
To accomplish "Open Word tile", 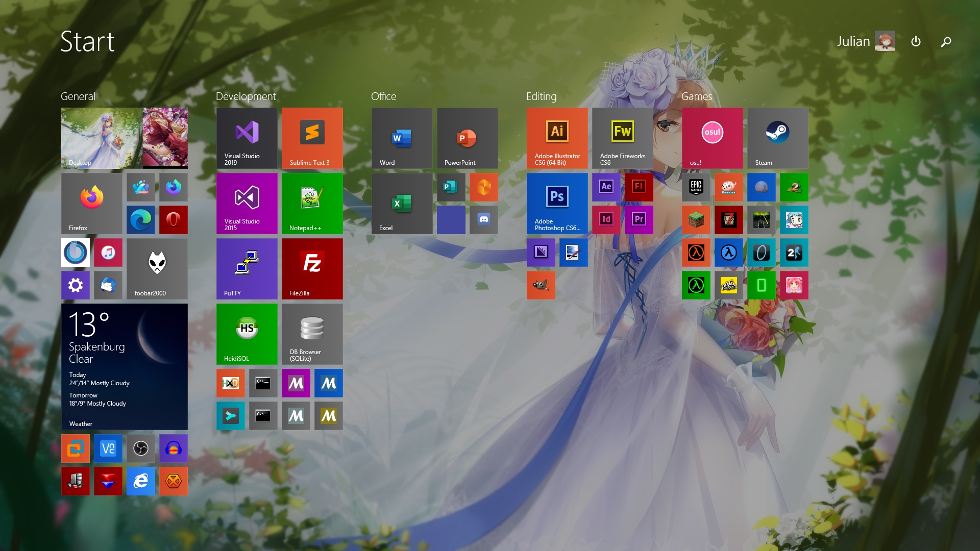I will coord(402,138).
